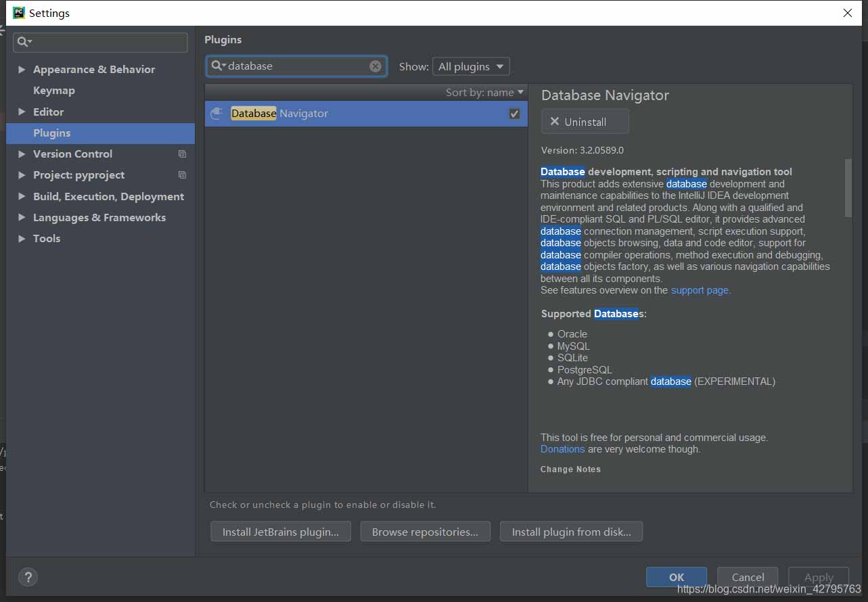Click search icon in settings search box
The width and height of the screenshot is (868, 602).
(24, 42)
